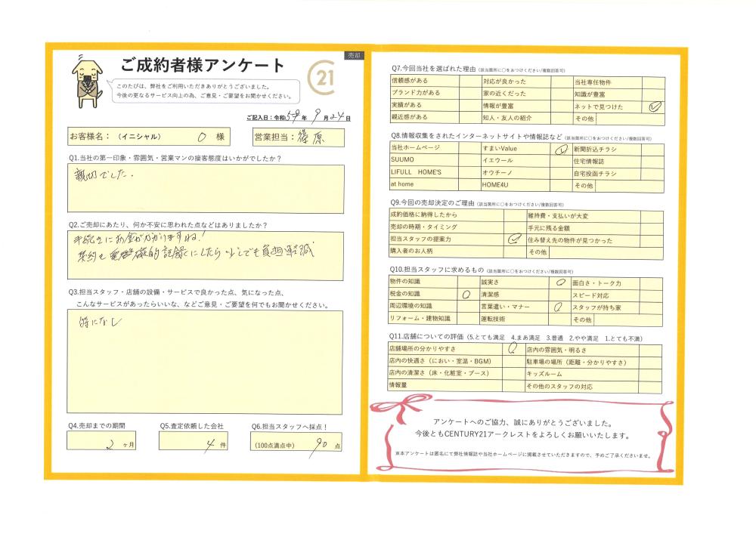
Task: Click the ご成約者様アンケート title heading
Action: pyautogui.click(x=203, y=64)
